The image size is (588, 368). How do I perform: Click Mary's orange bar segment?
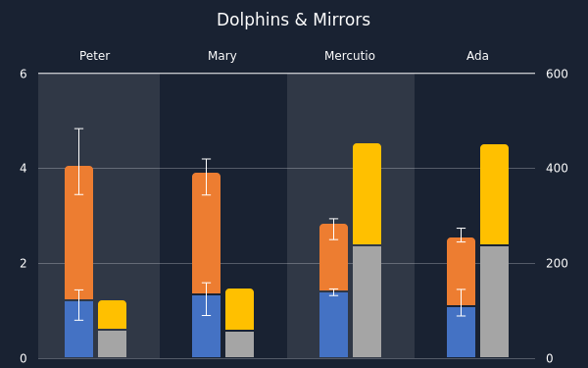(206, 234)
